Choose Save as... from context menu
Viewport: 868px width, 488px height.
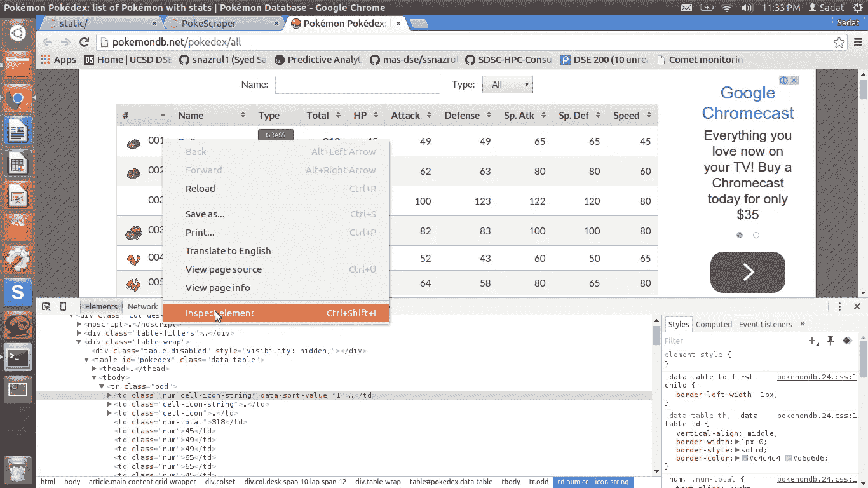(275, 214)
